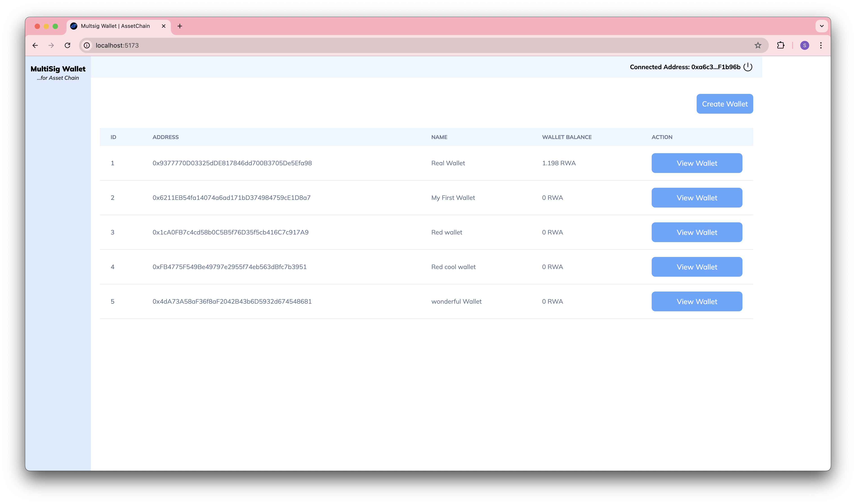Bookmark page with star icon
The width and height of the screenshot is (856, 504).
(x=758, y=45)
